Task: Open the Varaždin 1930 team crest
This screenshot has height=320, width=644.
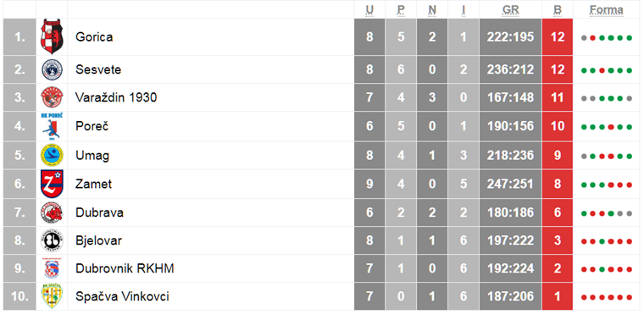Action: click(x=52, y=97)
